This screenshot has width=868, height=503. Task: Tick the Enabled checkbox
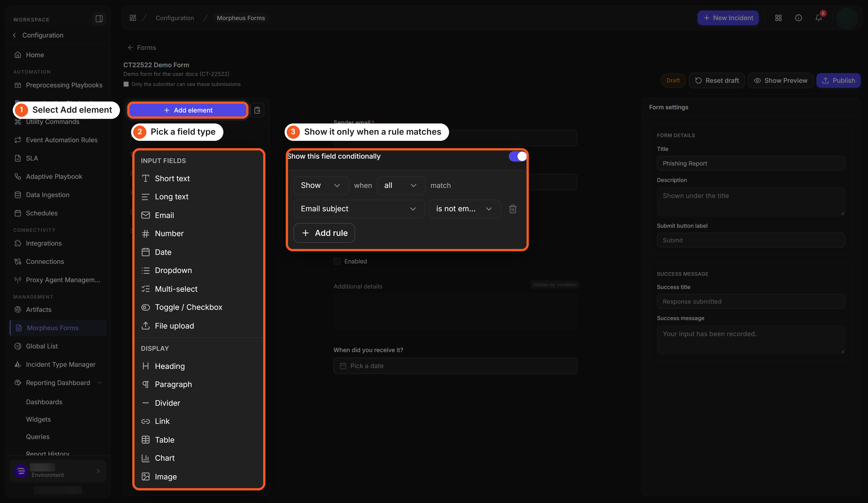(337, 261)
